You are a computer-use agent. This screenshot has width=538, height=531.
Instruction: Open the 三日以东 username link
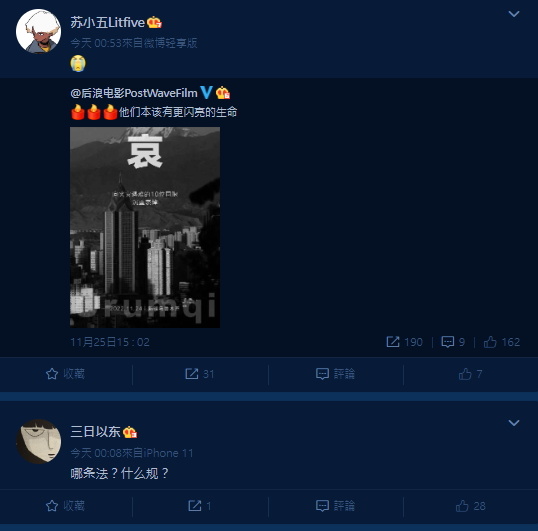(95, 432)
